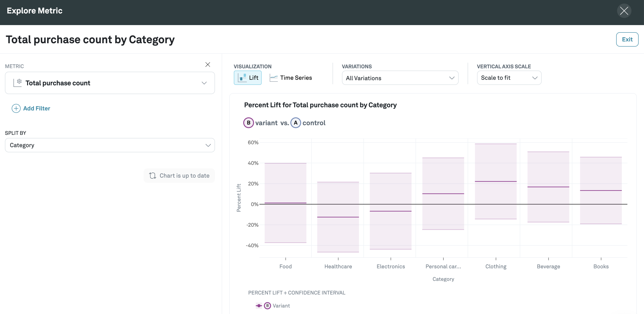Click the Add Filter link

pos(37,108)
